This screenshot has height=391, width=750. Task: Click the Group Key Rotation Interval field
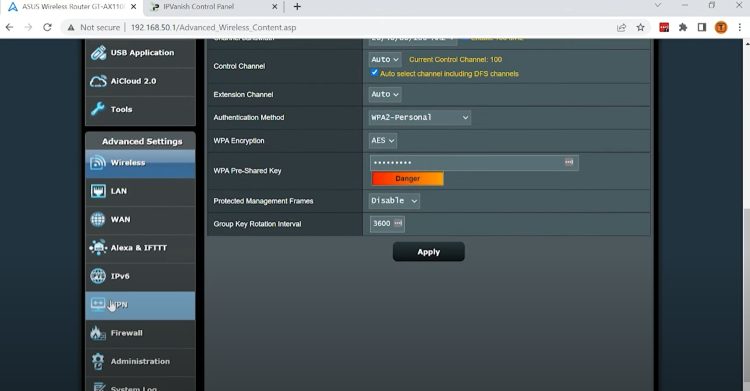pyautogui.click(x=387, y=223)
